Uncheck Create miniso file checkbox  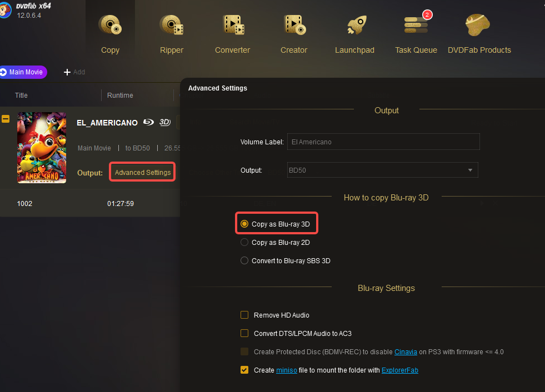point(244,370)
